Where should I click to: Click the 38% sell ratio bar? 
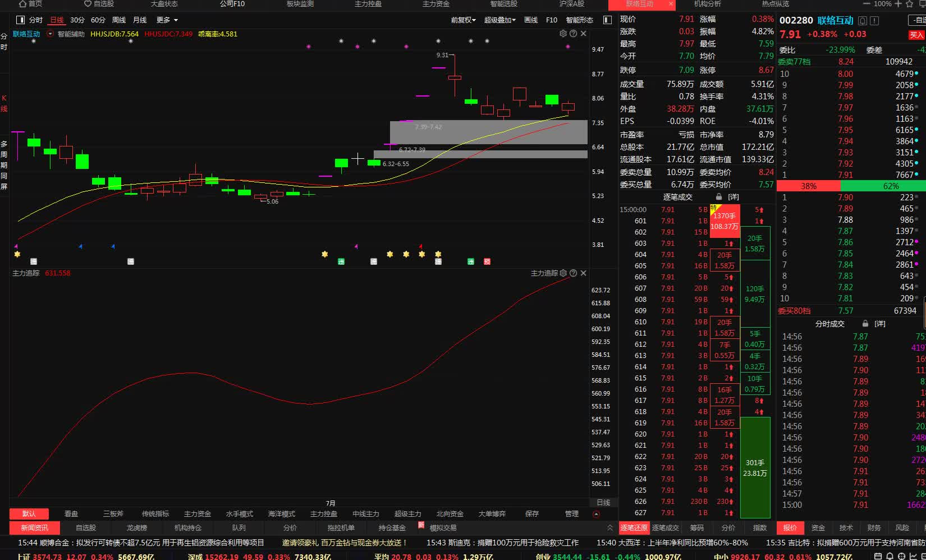[x=808, y=186]
